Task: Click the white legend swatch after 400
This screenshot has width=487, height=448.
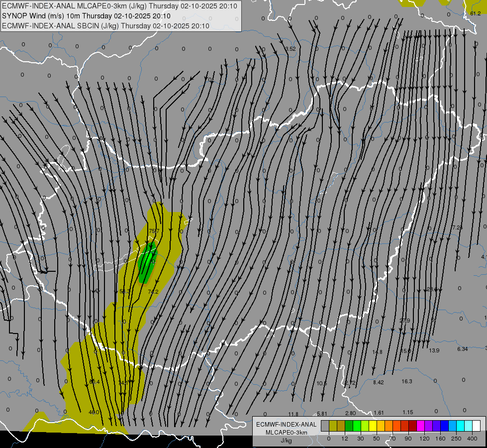Action: 476,426
